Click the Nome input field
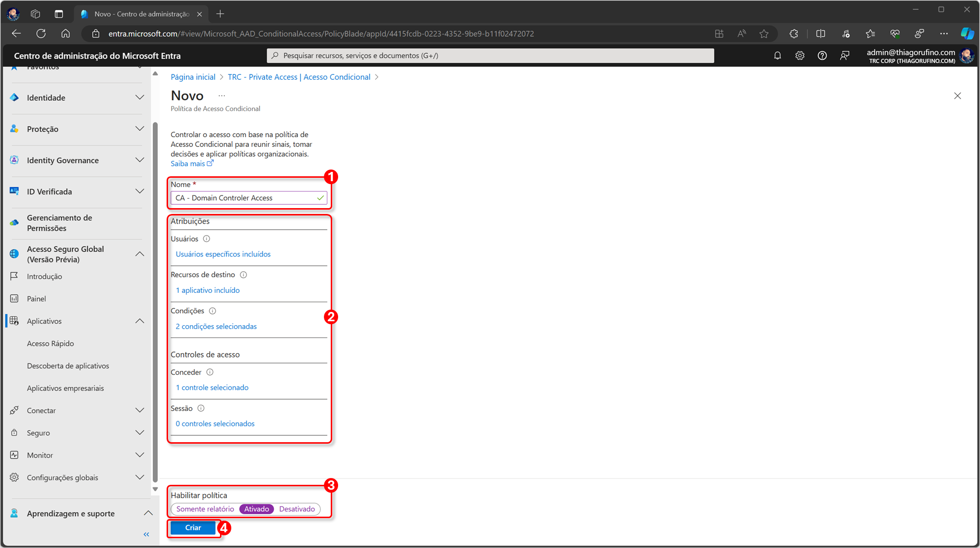The image size is (980, 548). pos(249,198)
